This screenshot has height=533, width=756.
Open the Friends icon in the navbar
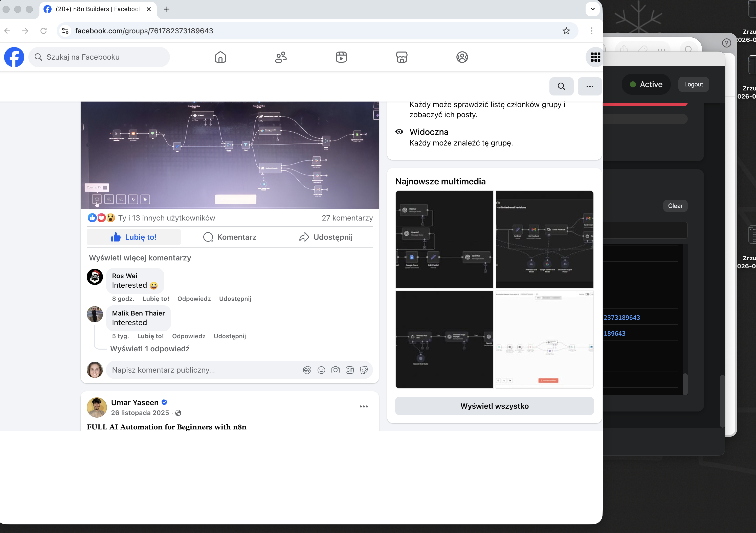[281, 57]
